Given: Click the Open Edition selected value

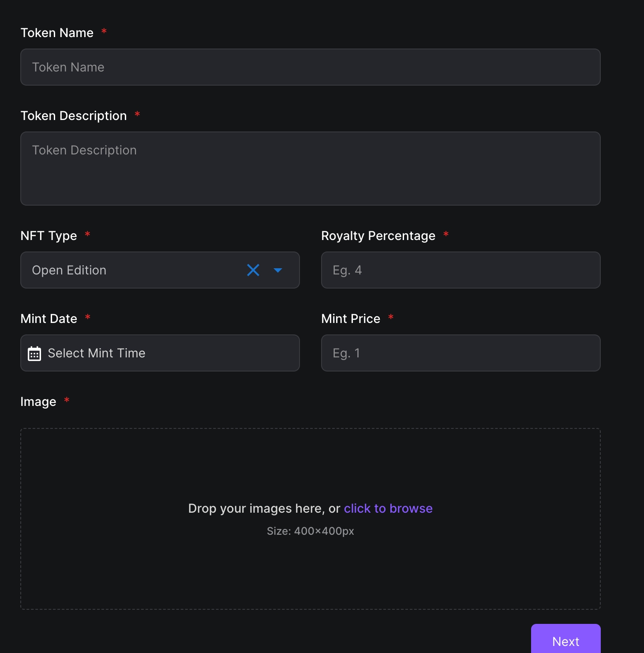Looking at the screenshot, I should (69, 270).
